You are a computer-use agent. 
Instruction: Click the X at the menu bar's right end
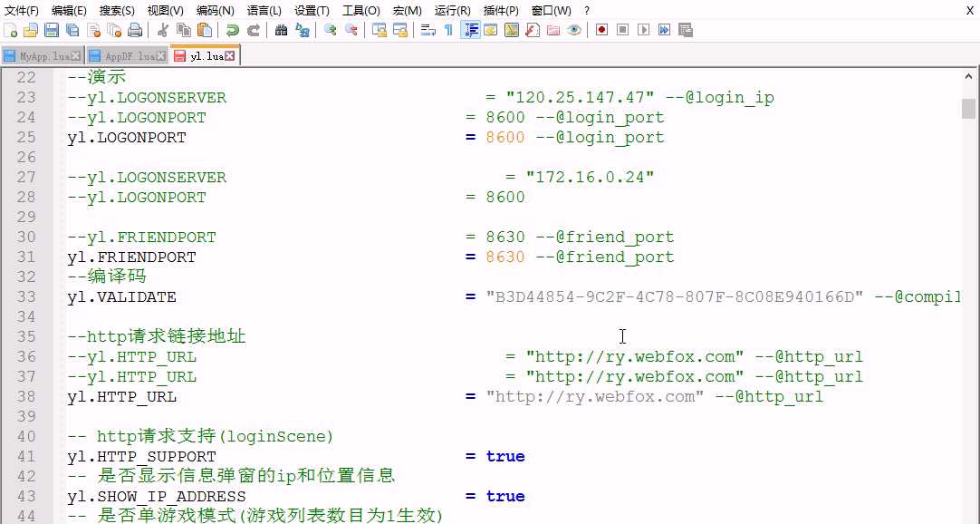[970, 11]
